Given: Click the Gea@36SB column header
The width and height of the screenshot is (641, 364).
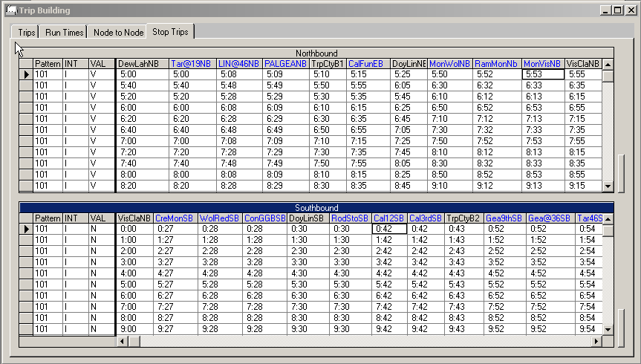Looking at the screenshot, I should click(x=548, y=218).
